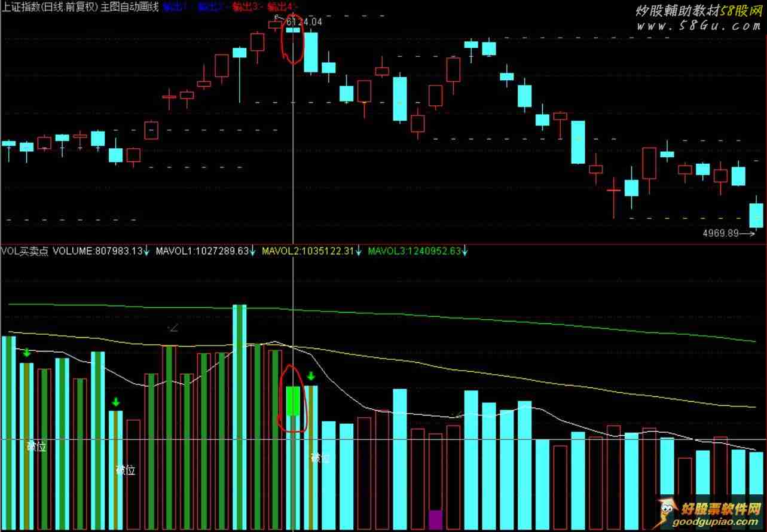Open the 主图自动画线 indicator label
This screenshot has width=767, height=532.
coord(130,7)
